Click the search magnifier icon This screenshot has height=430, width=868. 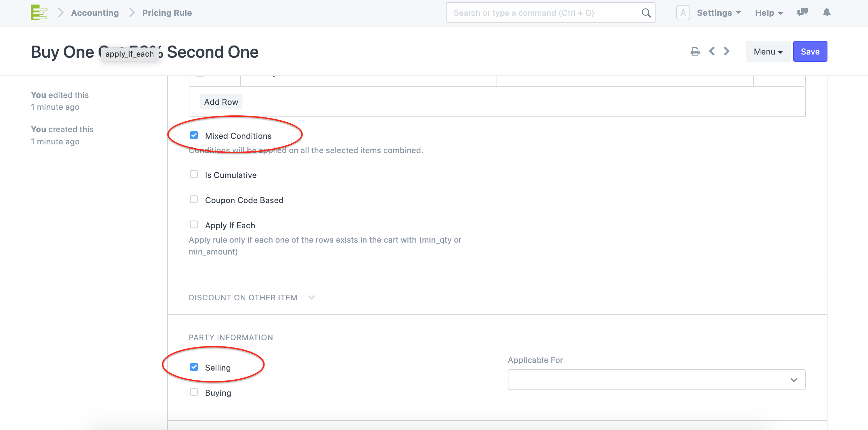(646, 13)
